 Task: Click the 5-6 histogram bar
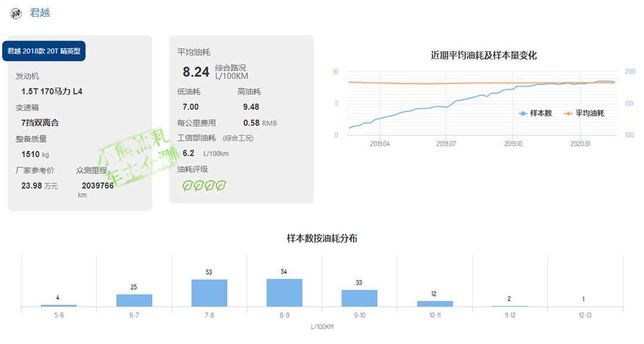click(x=58, y=305)
